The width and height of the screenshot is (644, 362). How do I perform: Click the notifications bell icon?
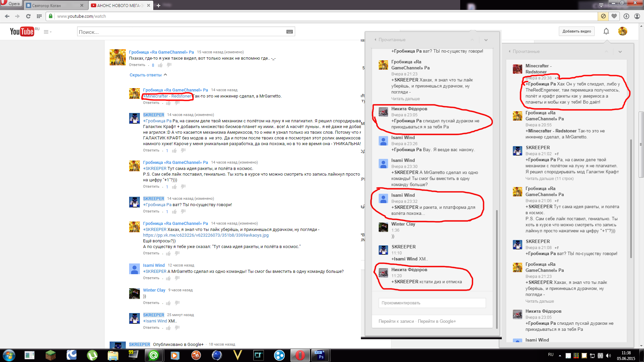(606, 31)
